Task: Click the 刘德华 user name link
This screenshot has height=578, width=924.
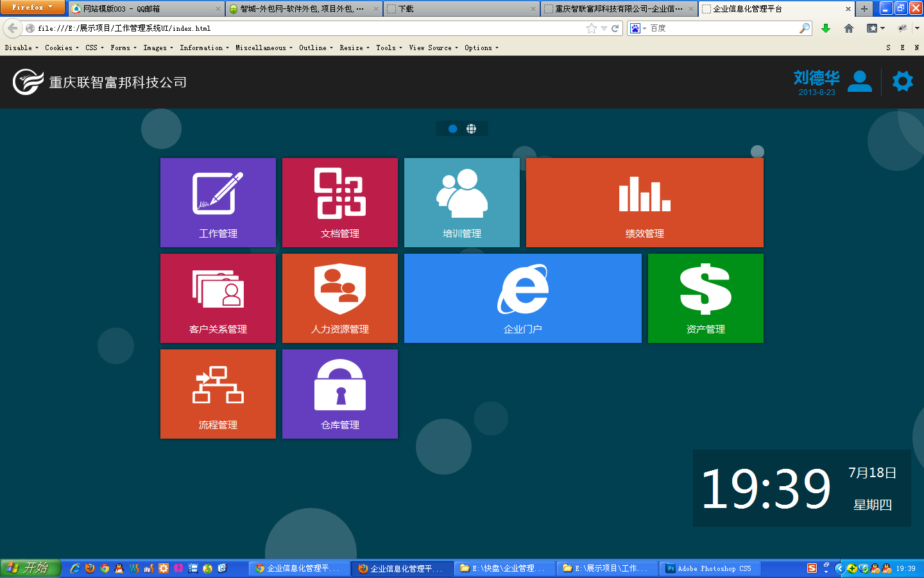Action: [x=816, y=78]
